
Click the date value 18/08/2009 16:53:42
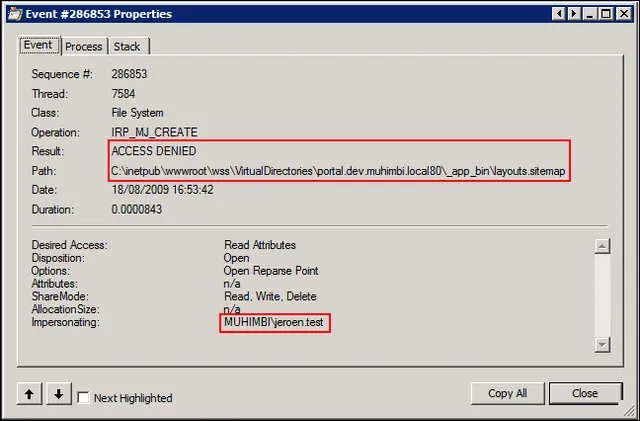(162, 190)
